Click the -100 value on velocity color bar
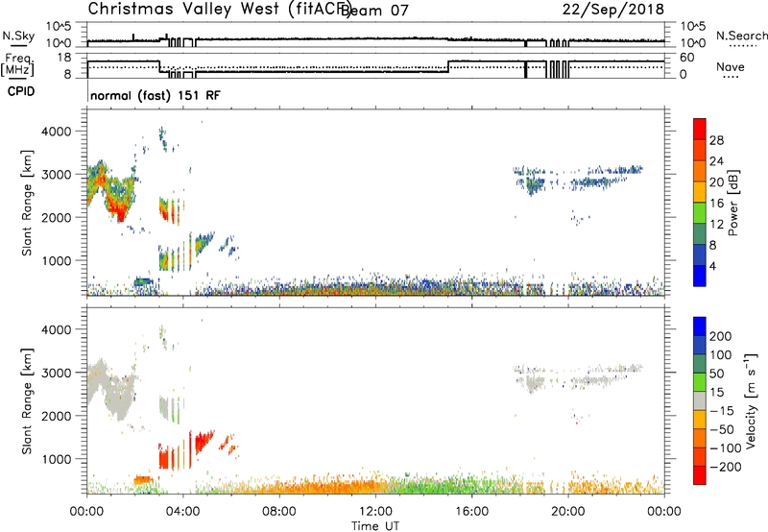 pyautogui.click(x=725, y=448)
